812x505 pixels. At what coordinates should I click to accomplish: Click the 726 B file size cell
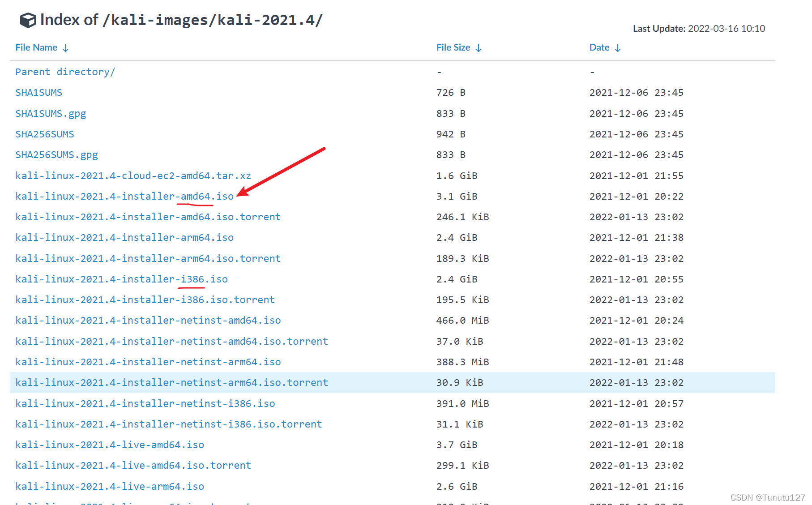pyautogui.click(x=451, y=93)
